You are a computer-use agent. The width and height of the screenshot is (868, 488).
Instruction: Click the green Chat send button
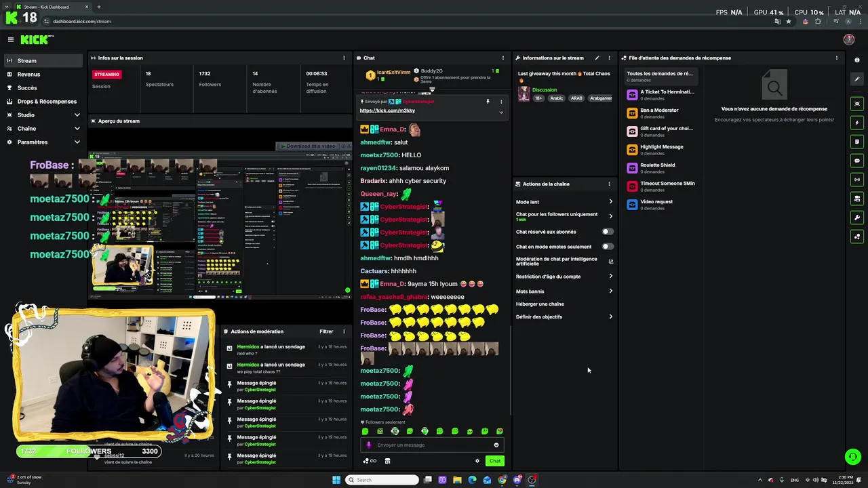tap(495, 461)
